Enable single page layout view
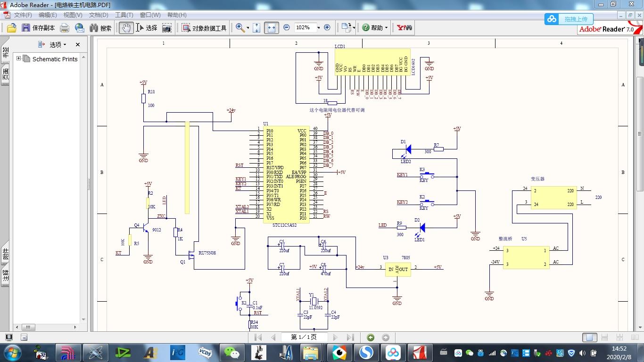This screenshot has width=644, height=362. (x=589, y=337)
